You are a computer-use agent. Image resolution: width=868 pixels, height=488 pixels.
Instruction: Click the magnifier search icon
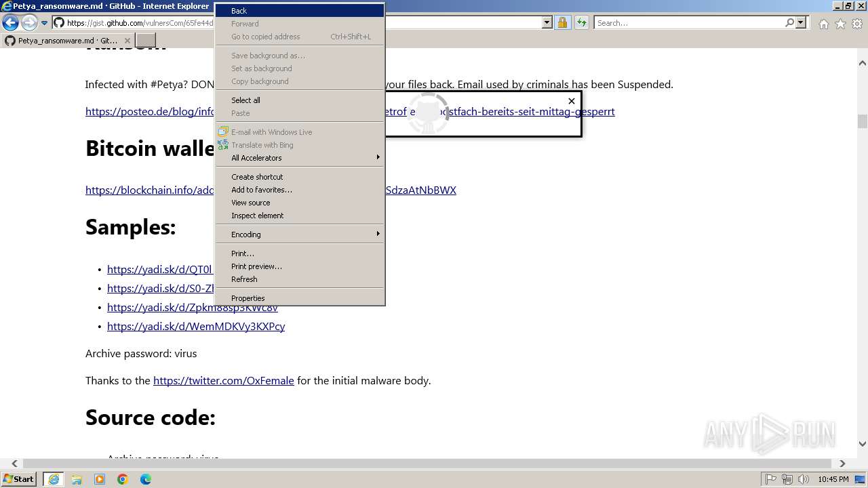(x=789, y=23)
